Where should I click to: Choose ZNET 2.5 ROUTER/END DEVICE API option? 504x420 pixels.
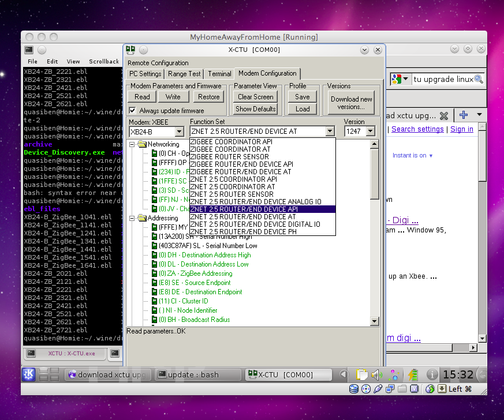tap(244, 209)
